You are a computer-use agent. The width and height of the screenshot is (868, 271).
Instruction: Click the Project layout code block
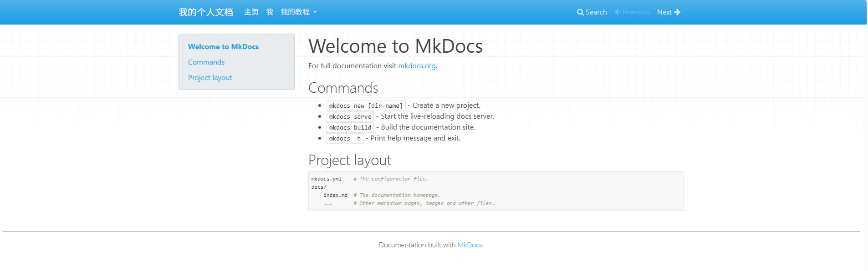[496, 191]
